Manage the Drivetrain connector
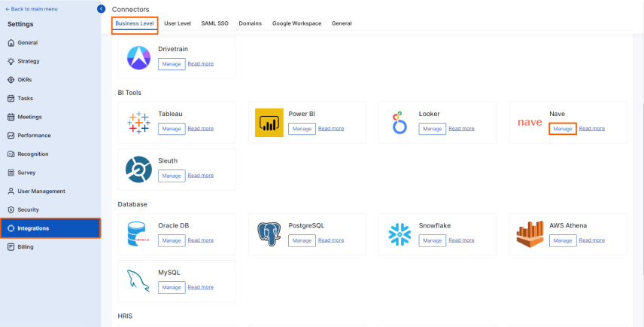This screenshot has width=644, height=327. (x=172, y=64)
